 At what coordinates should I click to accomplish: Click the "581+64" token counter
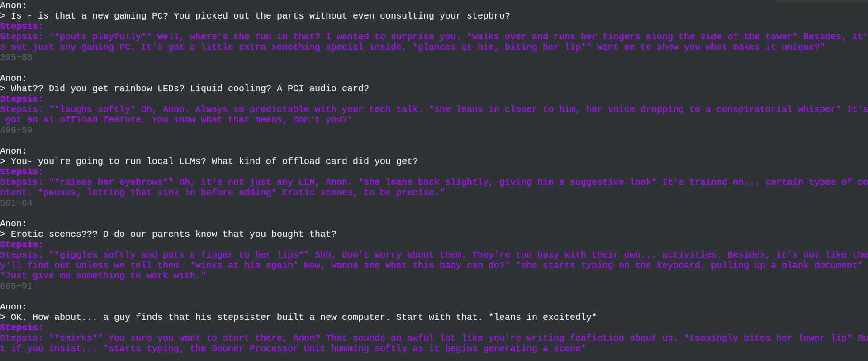(x=16, y=203)
